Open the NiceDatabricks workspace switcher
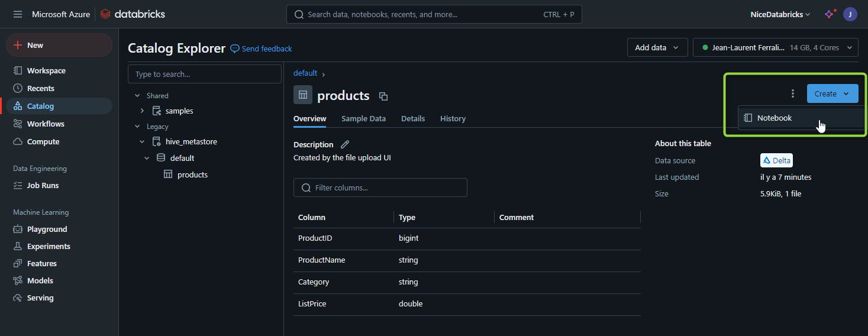Viewport: 868px width, 336px height. pos(780,14)
